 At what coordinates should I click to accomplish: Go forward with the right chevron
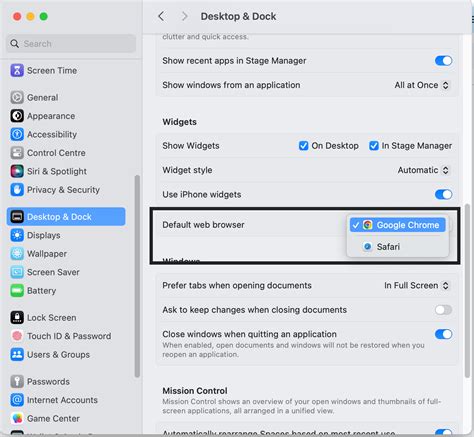pyautogui.click(x=184, y=16)
